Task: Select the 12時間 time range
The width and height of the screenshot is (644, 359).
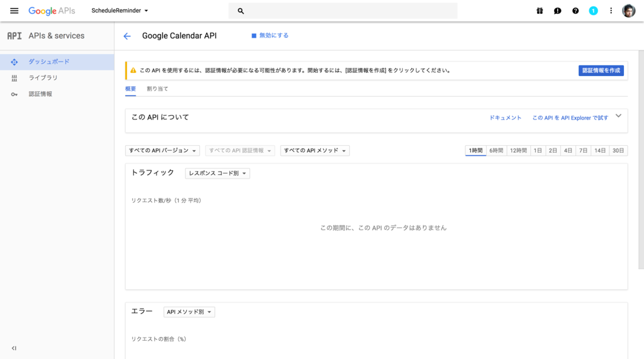Action: (x=518, y=151)
